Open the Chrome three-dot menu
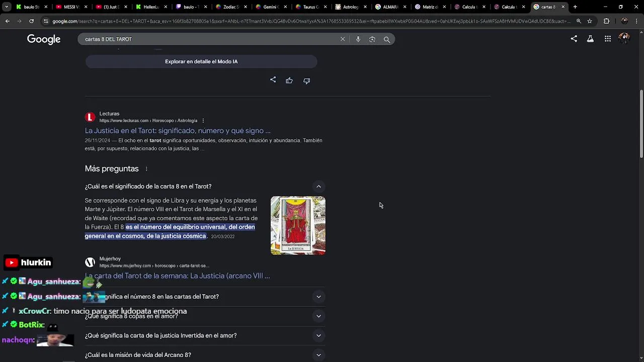Viewport: 644px width, 362px height. point(637,21)
